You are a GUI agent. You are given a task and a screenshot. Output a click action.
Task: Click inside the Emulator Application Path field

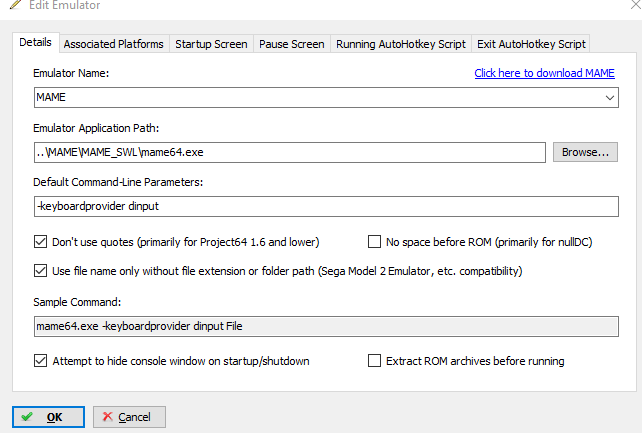(x=289, y=152)
